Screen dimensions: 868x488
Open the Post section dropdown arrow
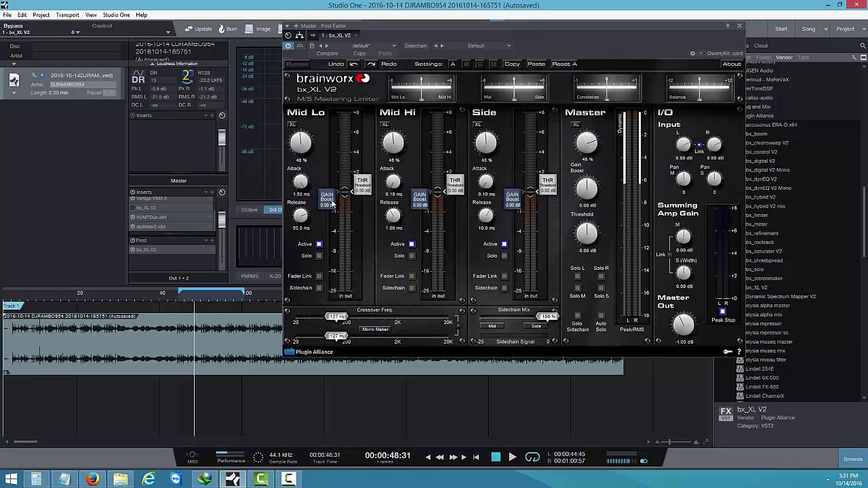click(x=205, y=240)
